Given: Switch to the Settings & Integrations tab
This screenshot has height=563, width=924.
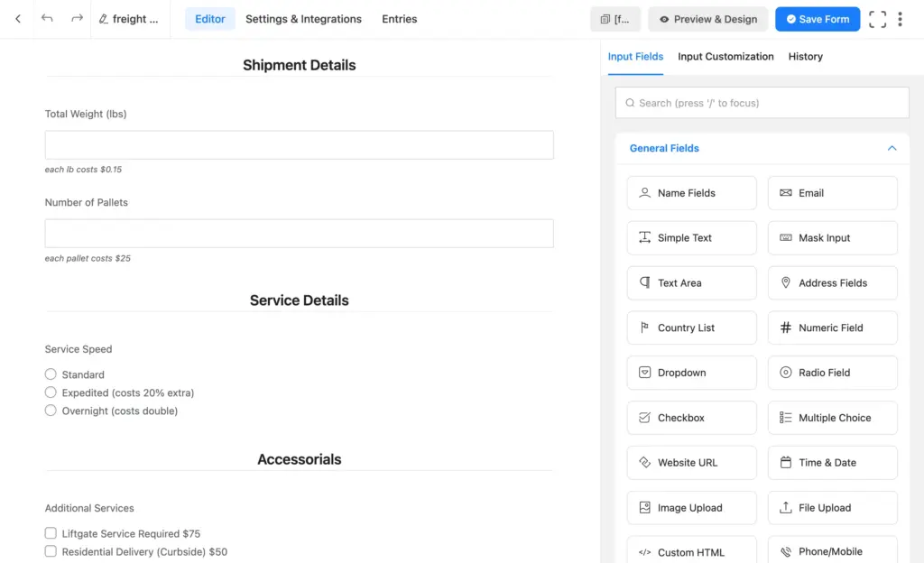Looking at the screenshot, I should pos(303,18).
